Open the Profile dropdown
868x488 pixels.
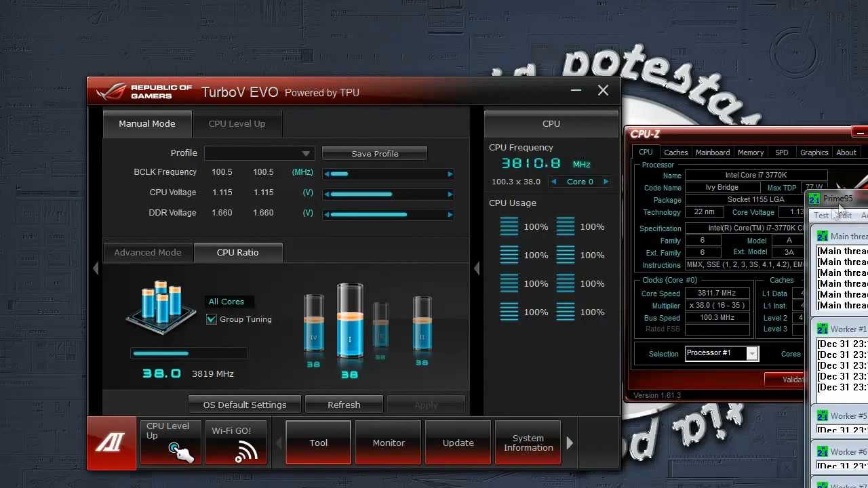259,153
